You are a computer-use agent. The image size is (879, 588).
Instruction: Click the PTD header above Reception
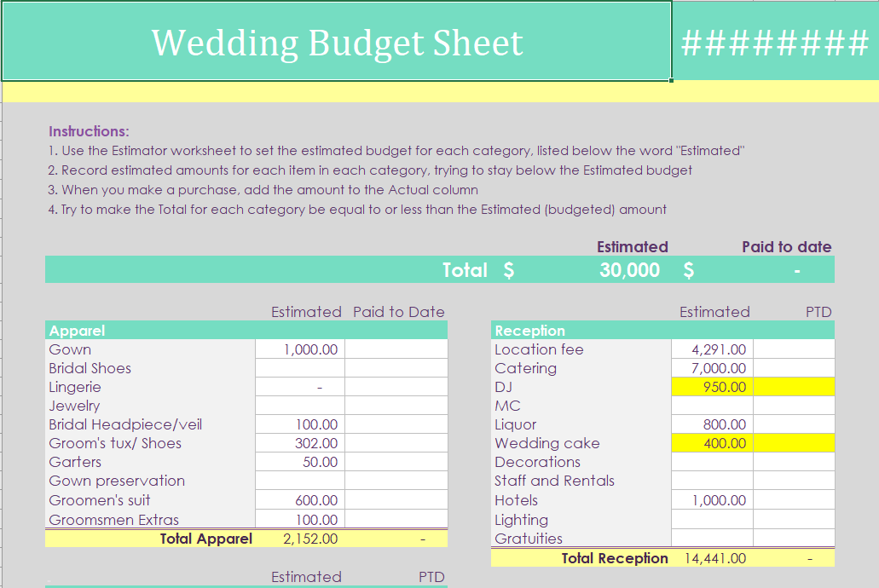[x=818, y=312]
